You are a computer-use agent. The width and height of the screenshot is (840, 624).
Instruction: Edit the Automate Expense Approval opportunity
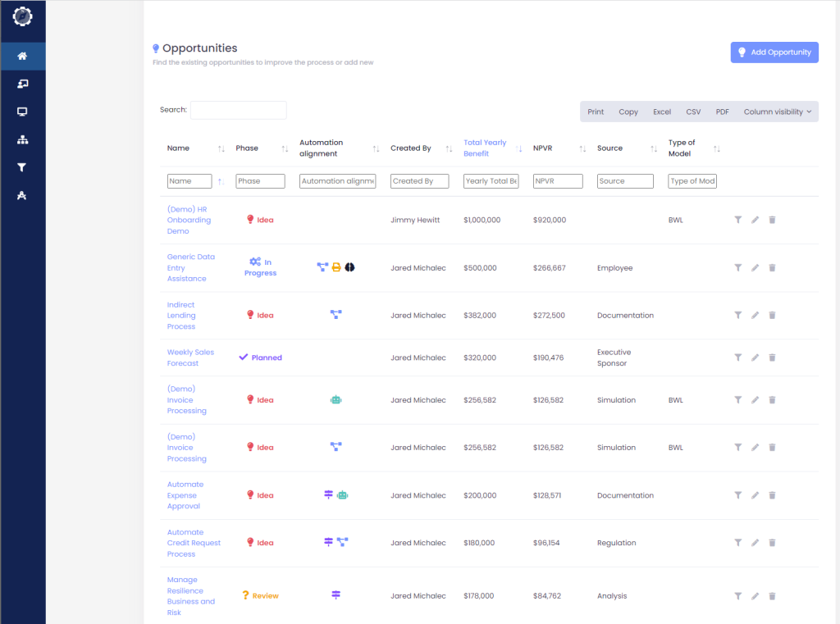click(x=755, y=495)
